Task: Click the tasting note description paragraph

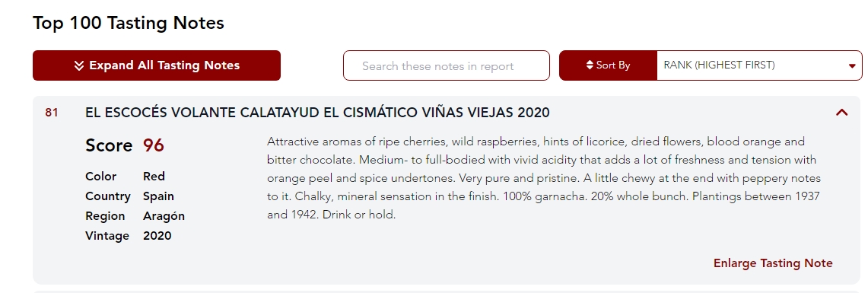Action: pos(544,178)
